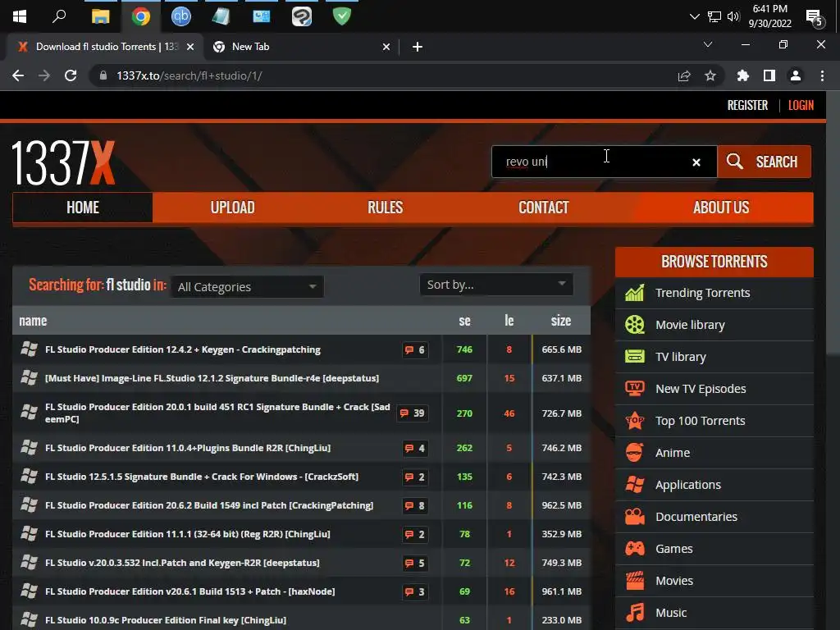Viewport: 840px width, 630px height.
Task: Open FL Studio 12.5.1.5 Signature Bundle torrent
Action: [202, 477]
